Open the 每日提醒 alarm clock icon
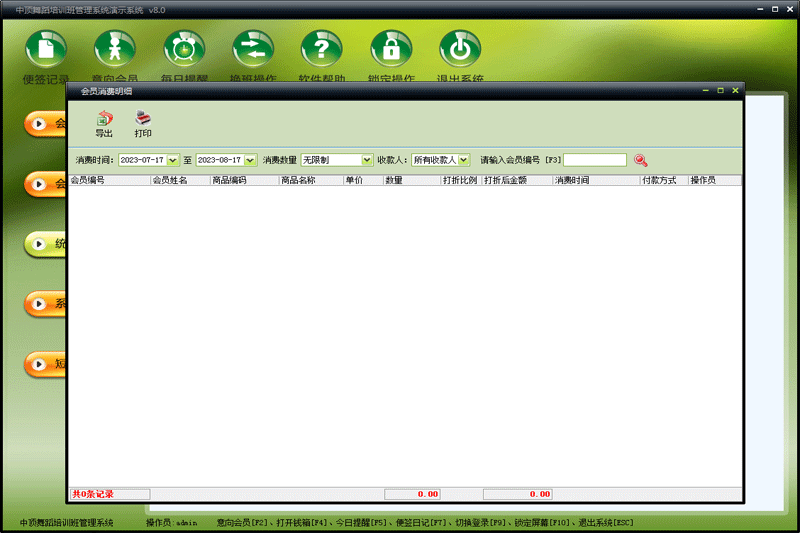800x533 pixels. coord(184,49)
